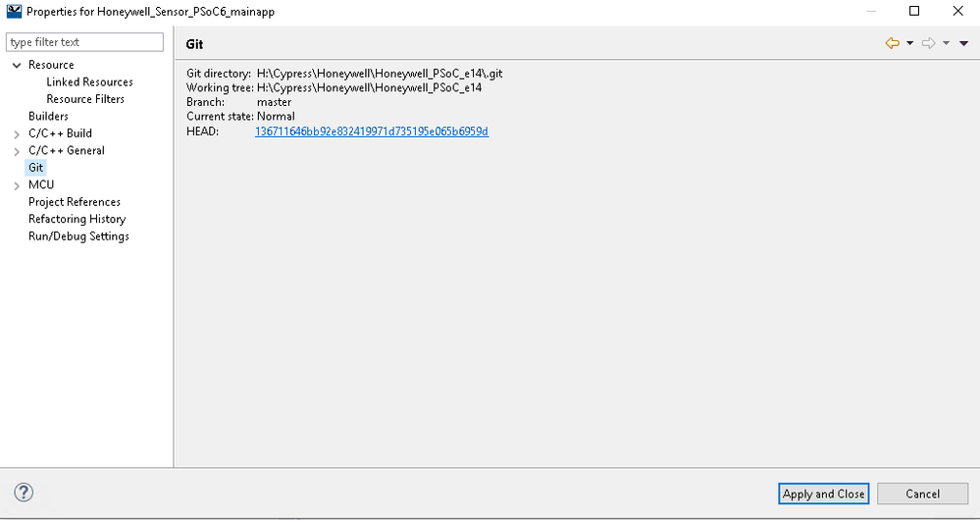This screenshot has height=520, width=980.
Task: Expand the MCU tree node
Action: (x=17, y=185)
